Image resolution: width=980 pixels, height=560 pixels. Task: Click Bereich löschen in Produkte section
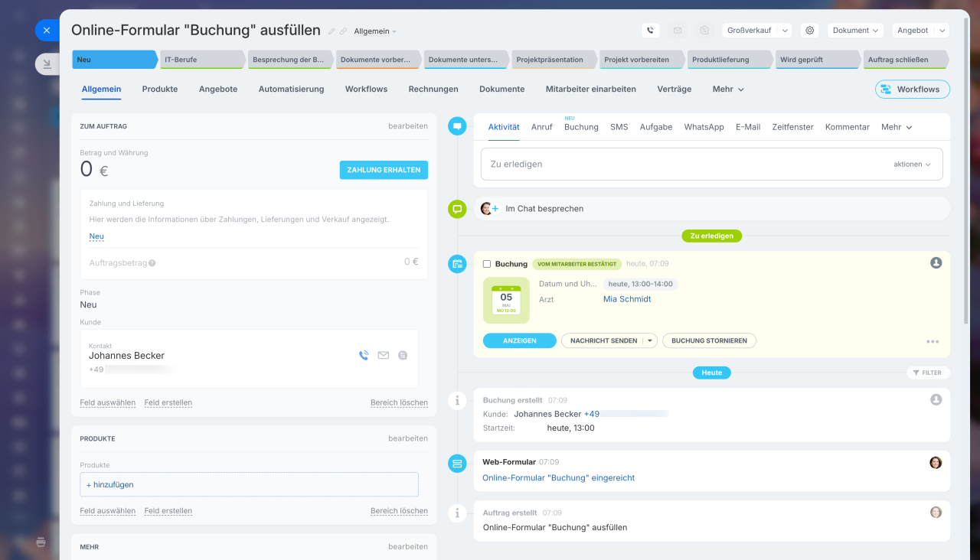[x=399, y=511]
